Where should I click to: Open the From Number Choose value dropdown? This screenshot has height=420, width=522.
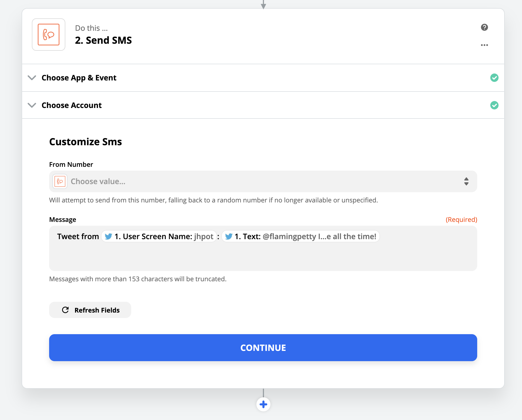pyautogui.click(x=263, y=181)
